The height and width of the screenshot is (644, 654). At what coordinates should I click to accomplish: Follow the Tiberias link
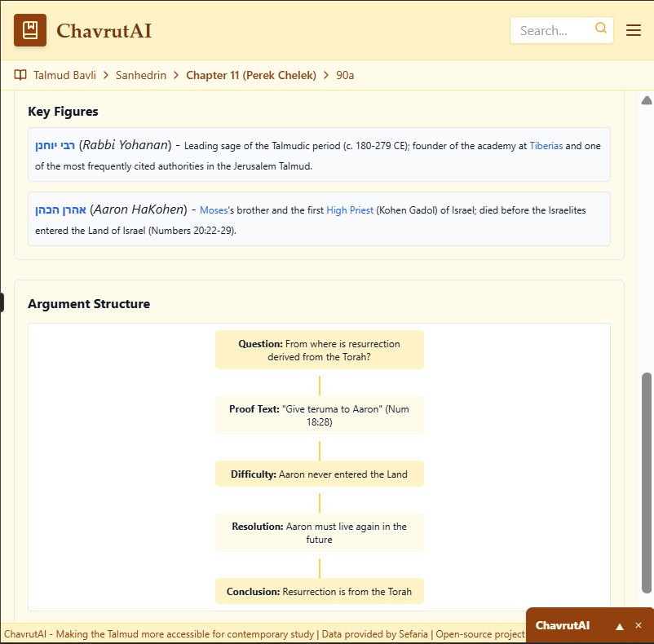(546, 146)
